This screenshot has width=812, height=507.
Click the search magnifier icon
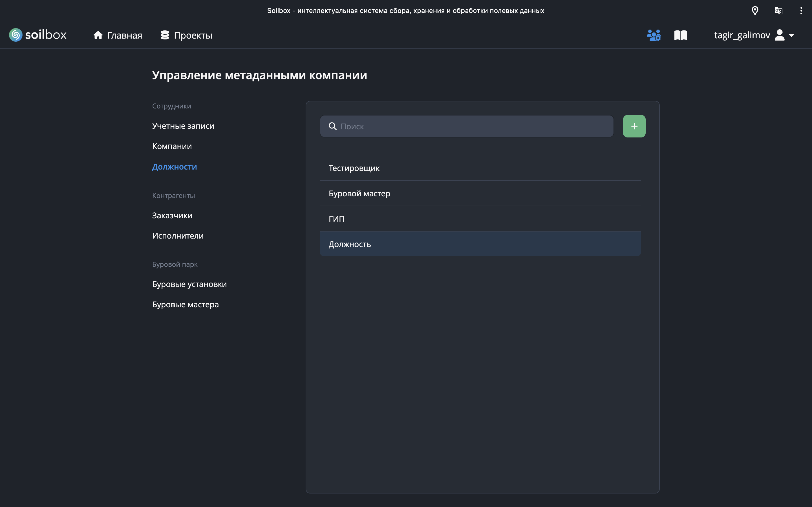[x=332, y=126]
